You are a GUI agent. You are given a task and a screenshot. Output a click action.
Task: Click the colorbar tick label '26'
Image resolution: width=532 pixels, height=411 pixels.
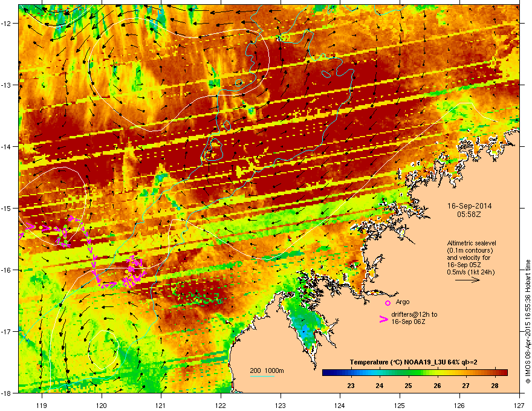point(437,386)
